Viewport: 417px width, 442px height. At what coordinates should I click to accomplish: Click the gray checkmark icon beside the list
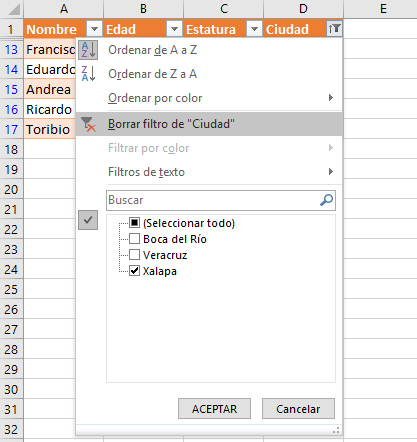click(88, 220)
